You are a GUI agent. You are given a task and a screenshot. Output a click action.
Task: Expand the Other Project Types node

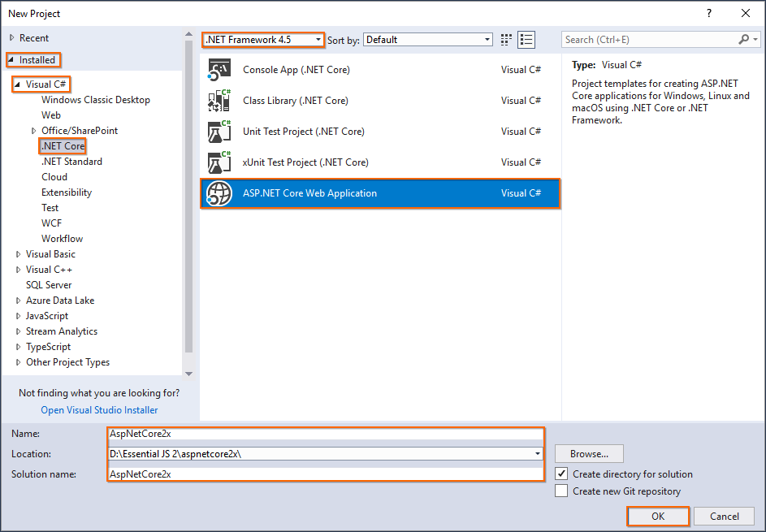pyautogui.click(x=18, y=362)
